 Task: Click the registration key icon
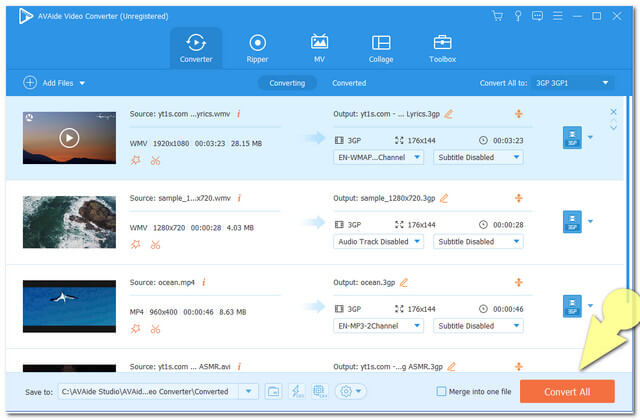518,16
